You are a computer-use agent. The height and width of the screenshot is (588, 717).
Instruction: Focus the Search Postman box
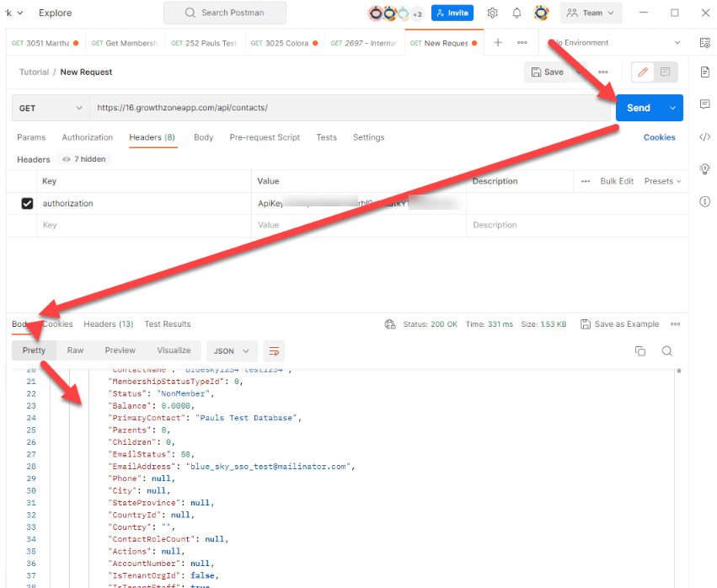click(225, 13)
